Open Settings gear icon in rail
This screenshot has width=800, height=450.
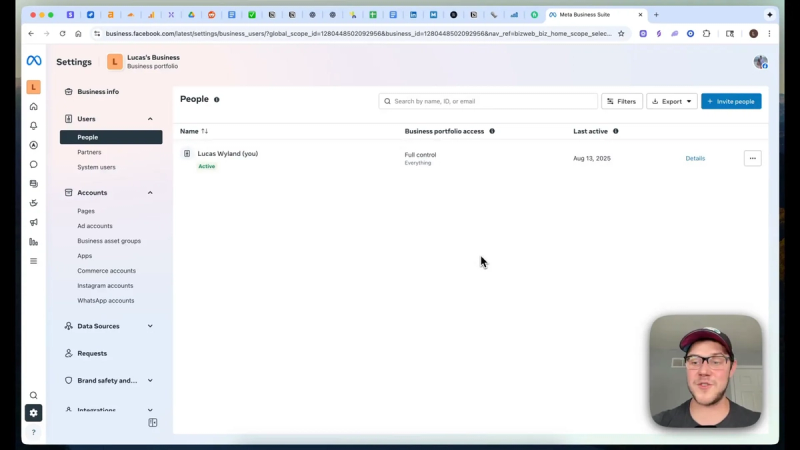(x=34, y=413)
